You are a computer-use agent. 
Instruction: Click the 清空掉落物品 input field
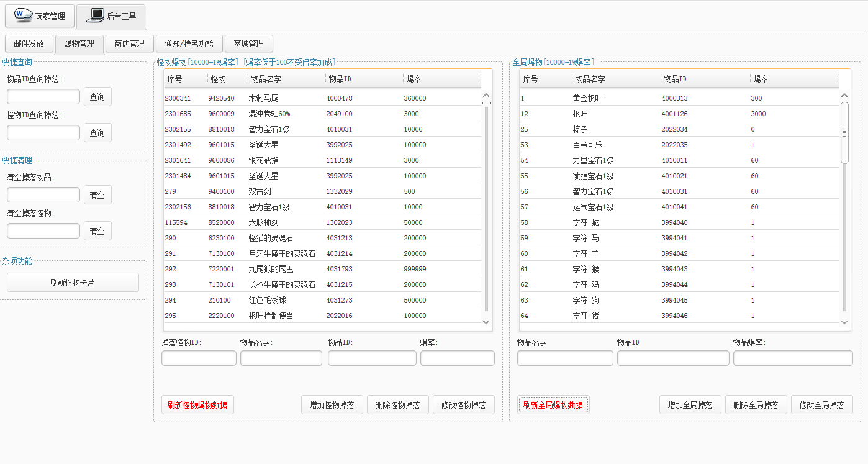click(43, 194)
